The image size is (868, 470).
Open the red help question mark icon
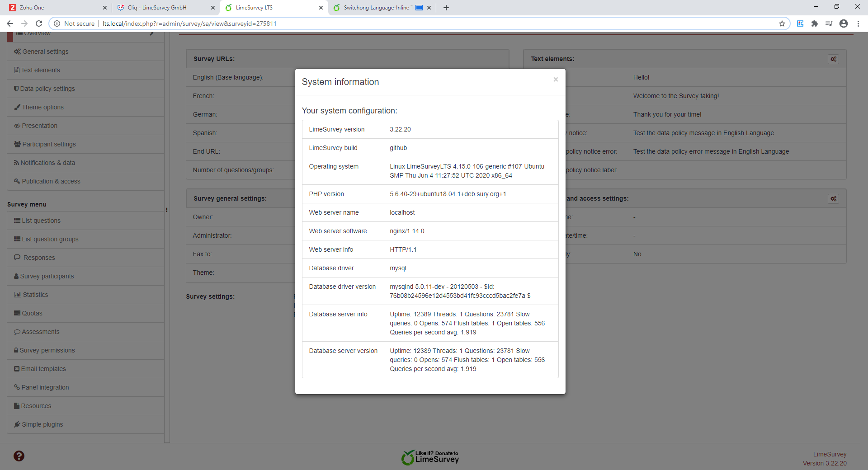click(19, 456)
